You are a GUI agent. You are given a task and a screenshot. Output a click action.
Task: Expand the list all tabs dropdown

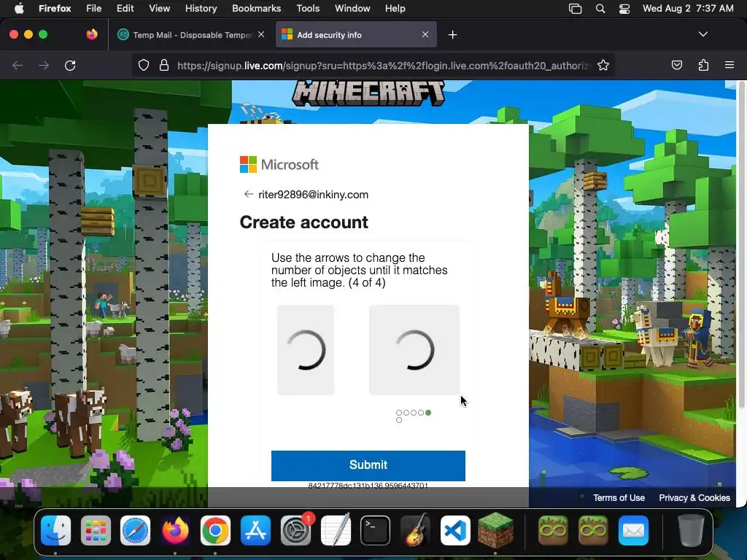[x=703, y=34]
